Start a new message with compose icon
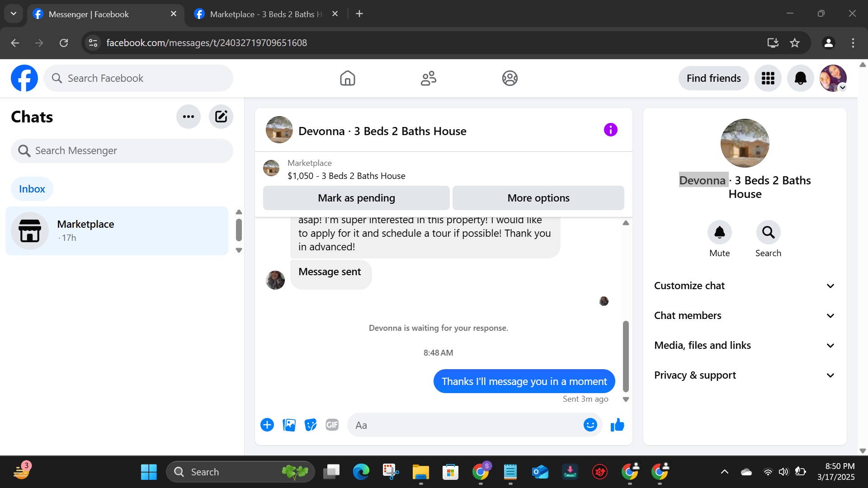Screen dimensions: 868x488 221,117
